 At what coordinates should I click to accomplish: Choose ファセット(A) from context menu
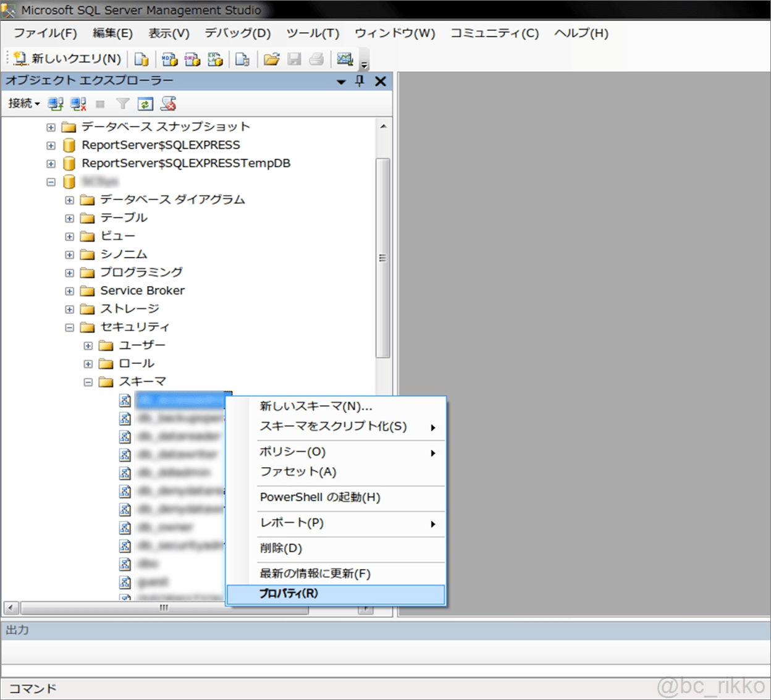(335, 472)
